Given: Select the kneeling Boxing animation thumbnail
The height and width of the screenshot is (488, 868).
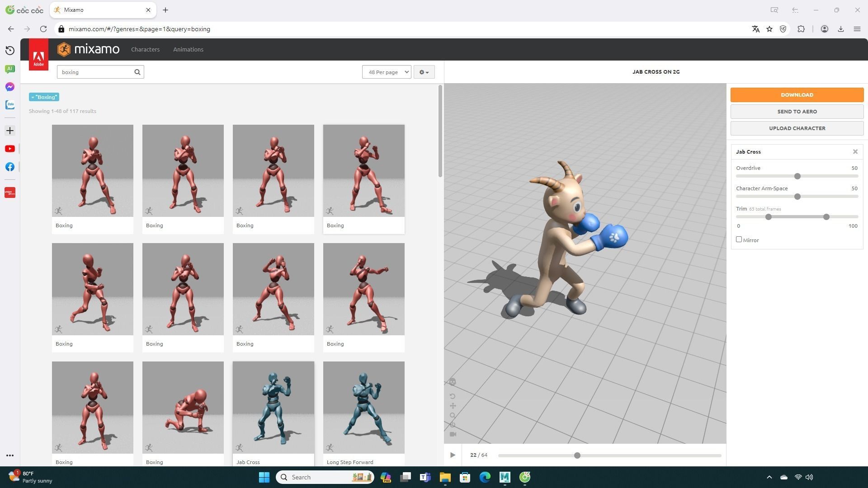Looking at the screenshot, I should (183, 408).
